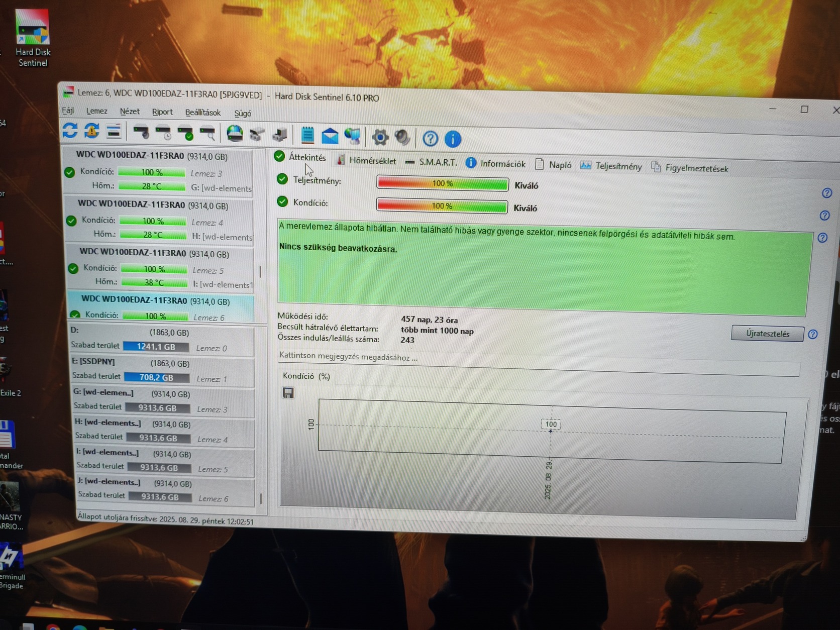The width and height of the screenshot is (840, 630).
Task: Open settings with the gear toolbar icon
Action: 380,137
